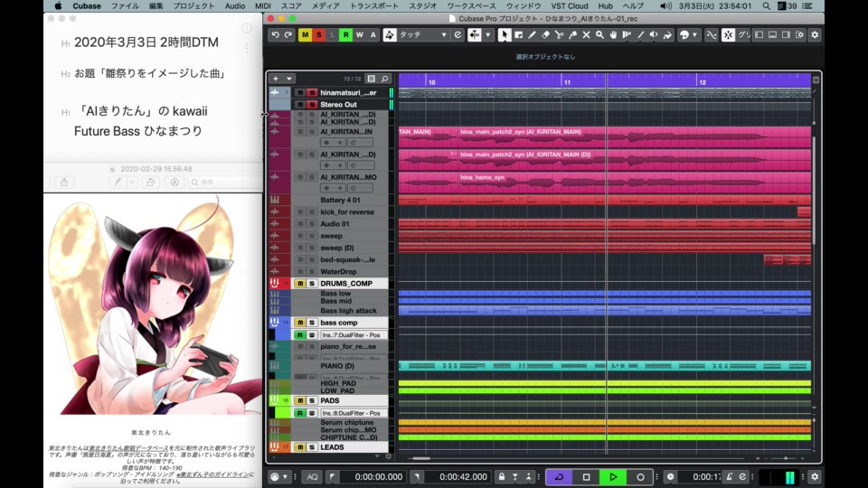Expand the LEADS folder track
This screenshot has width=868, height=488.
(x=275, y=446)
